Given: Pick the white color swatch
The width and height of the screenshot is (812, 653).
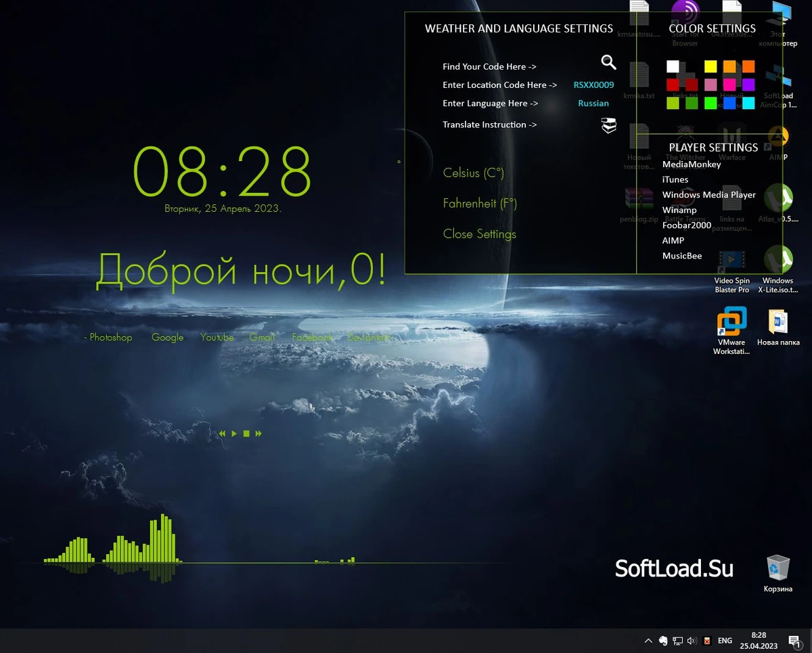Looking at the screenshot, I should [x=673, y=66].
